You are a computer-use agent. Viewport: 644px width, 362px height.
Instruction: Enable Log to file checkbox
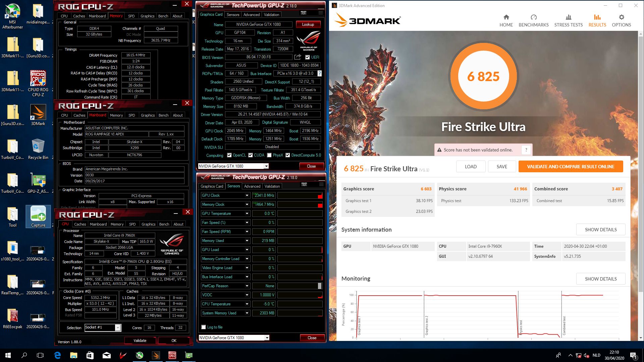tap(203, 327)
